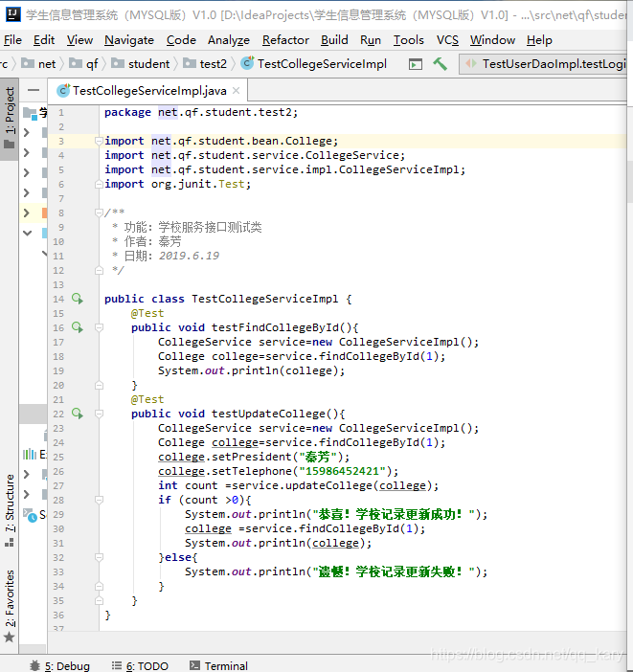Viewport: 633px width, 672px height.
Task: Open the Code menu
Action: 181,40
